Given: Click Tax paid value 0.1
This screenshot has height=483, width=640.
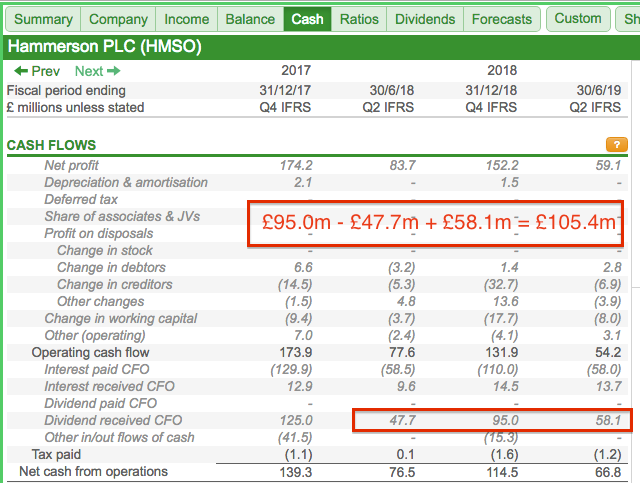Looking at the screenshot, I should point(405,454).
